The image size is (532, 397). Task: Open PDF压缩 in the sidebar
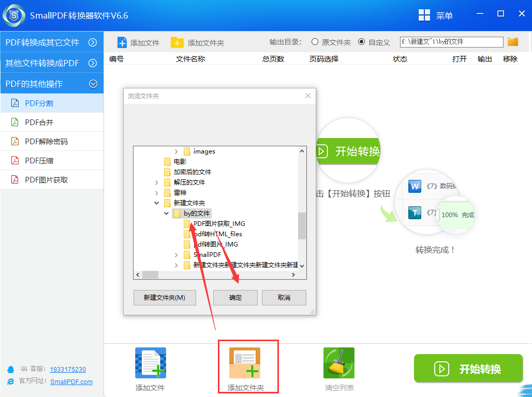pyautogui.click(x=39, y=161)
